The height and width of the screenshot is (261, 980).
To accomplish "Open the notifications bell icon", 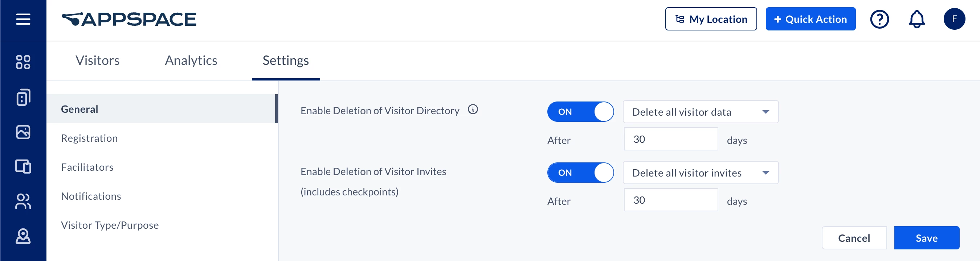I will 916,19.
